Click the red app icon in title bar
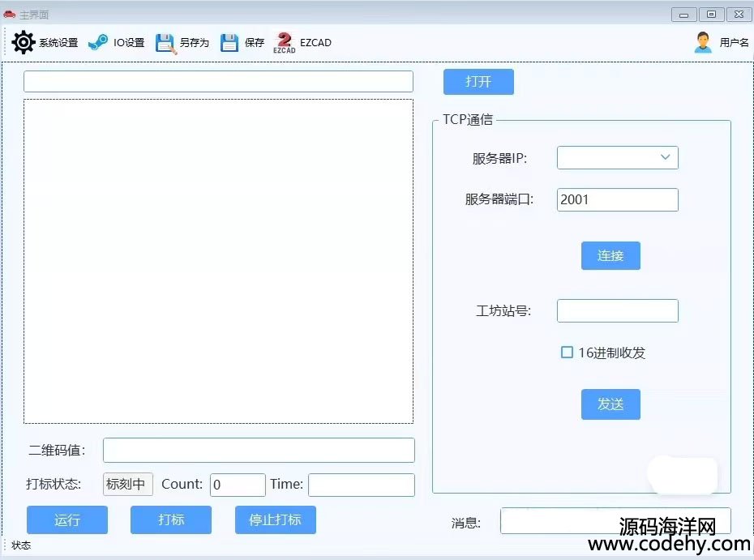754x560 pixels. coord(10,15)
